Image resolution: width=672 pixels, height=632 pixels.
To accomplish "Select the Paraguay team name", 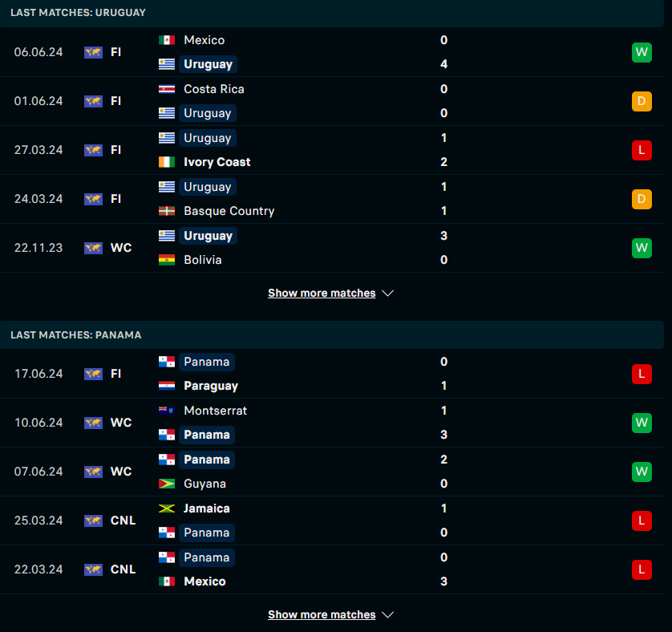I will coord(210,386).
